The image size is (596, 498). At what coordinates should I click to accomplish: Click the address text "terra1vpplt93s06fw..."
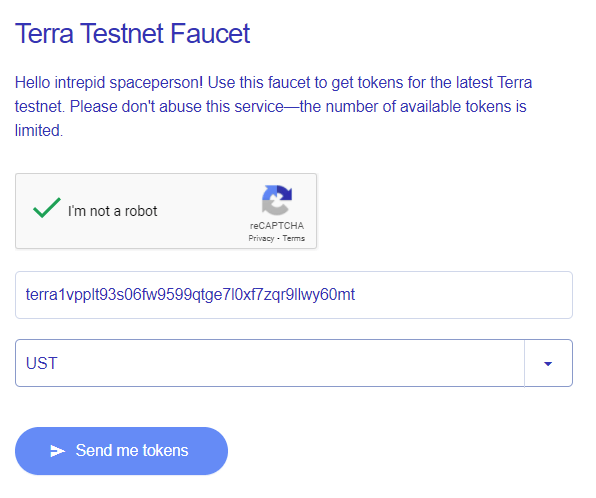[x=190, y=295]
